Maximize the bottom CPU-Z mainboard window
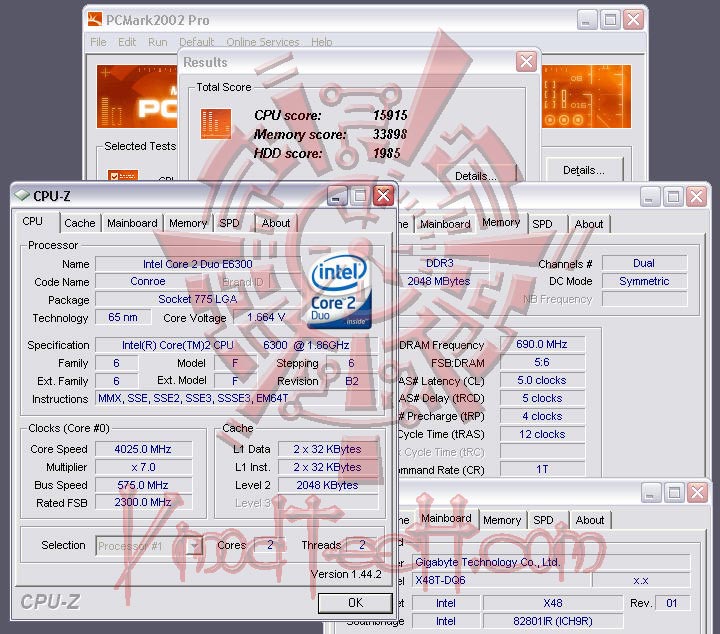Image resolution: width=720 pixels, height=634 pixels. [675, 493]
